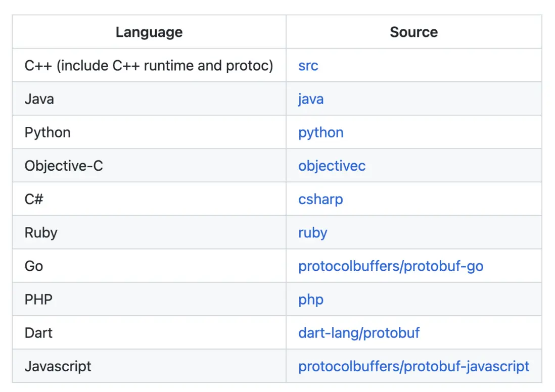Open the ruby source link
This screenshot has height=392, width=555.
[x=313, y=232]
